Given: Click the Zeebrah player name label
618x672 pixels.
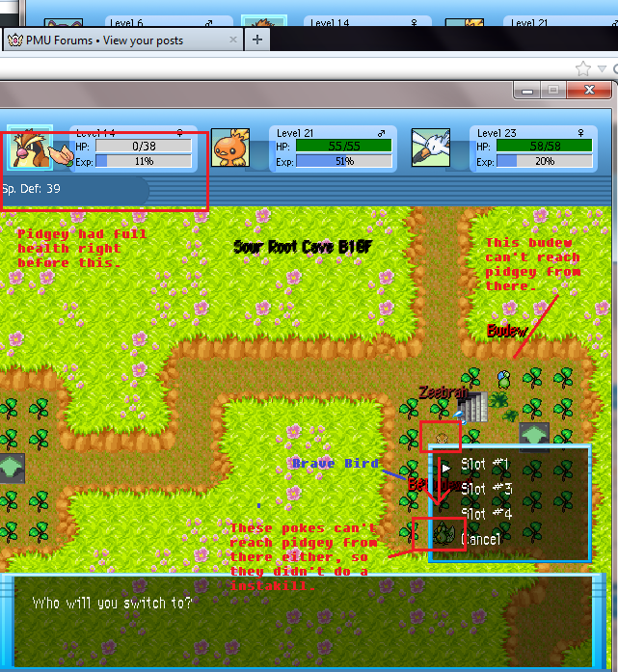Looking at the screenshot, I should click(443, 392).
